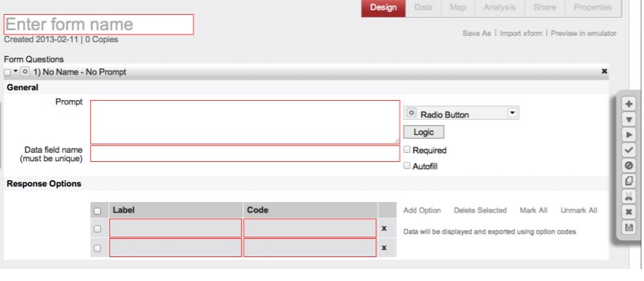
Task: Click the Enter form name field
Action: [x=99, y=24]
